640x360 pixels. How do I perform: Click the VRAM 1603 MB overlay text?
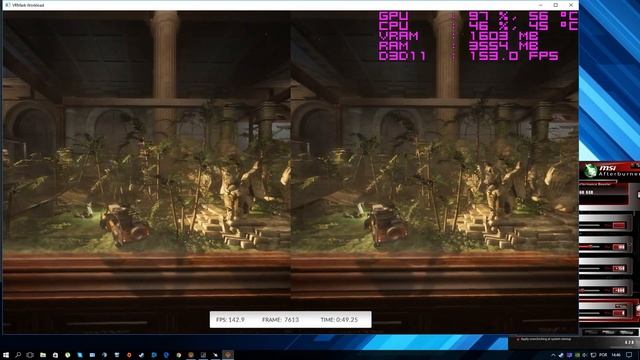(x=459, y=36)
